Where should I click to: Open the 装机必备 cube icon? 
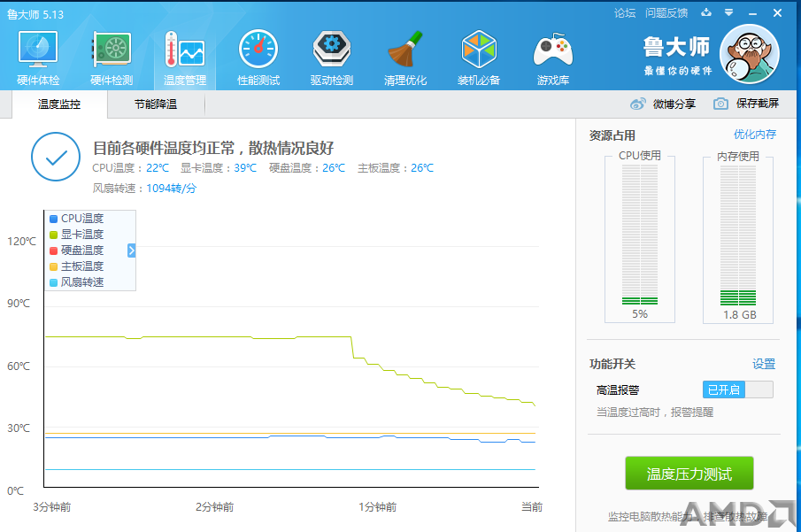click(x=479, y=49)
